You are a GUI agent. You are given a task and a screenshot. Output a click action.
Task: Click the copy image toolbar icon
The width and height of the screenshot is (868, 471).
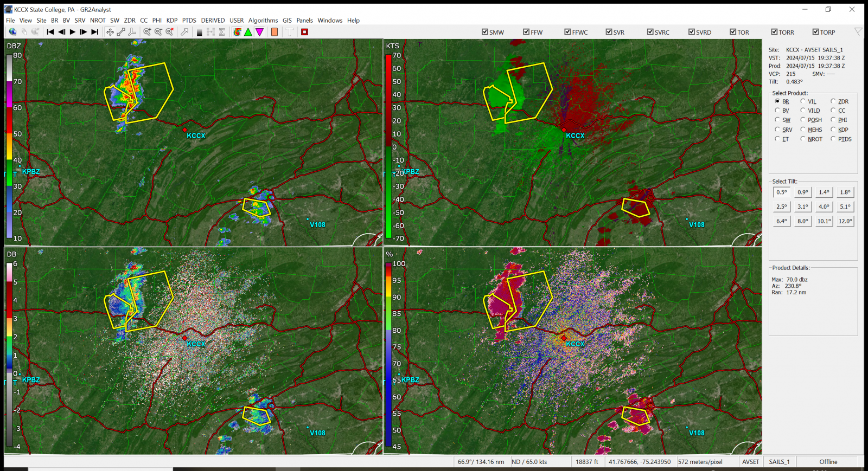24,32
